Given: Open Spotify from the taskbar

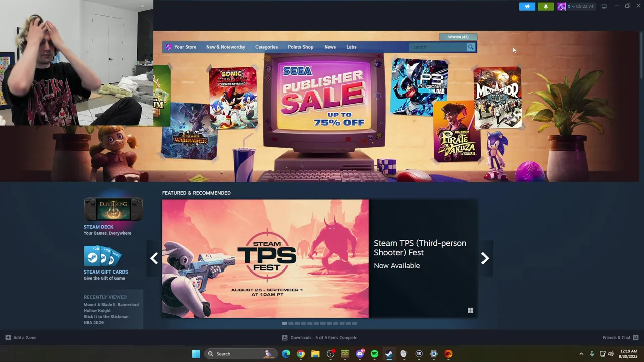Looking at the screenshot, I should click(x=374, y=354).
